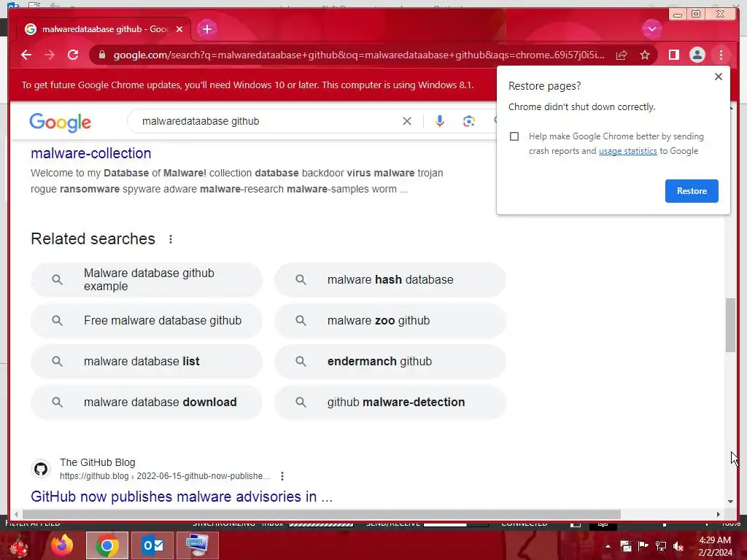This screenshot has width=747, height=560.
Task: Open the clock showing 4:29 AM
Action: [715, 546]
